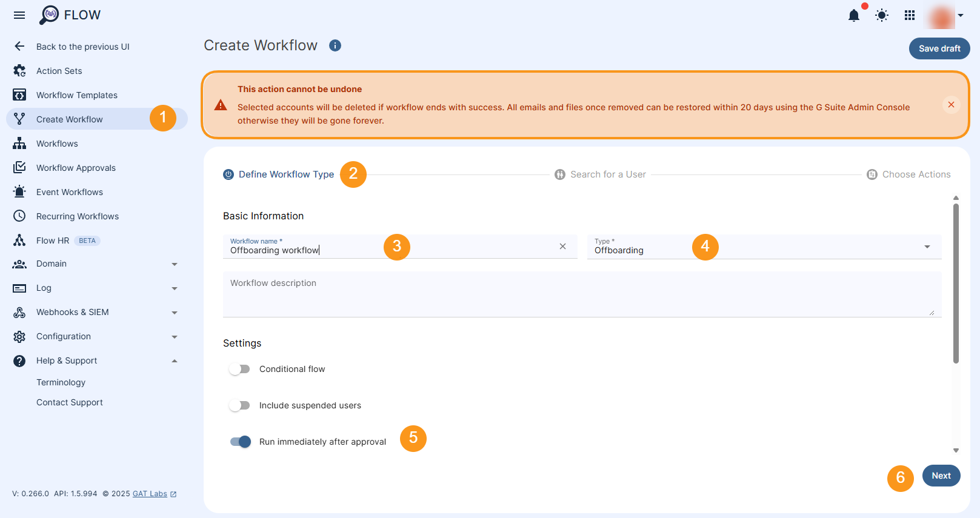This screenshot has width=980, height=518.
Task: Click the form's vertical scrollbar thumb
Action: pos(956,284)
